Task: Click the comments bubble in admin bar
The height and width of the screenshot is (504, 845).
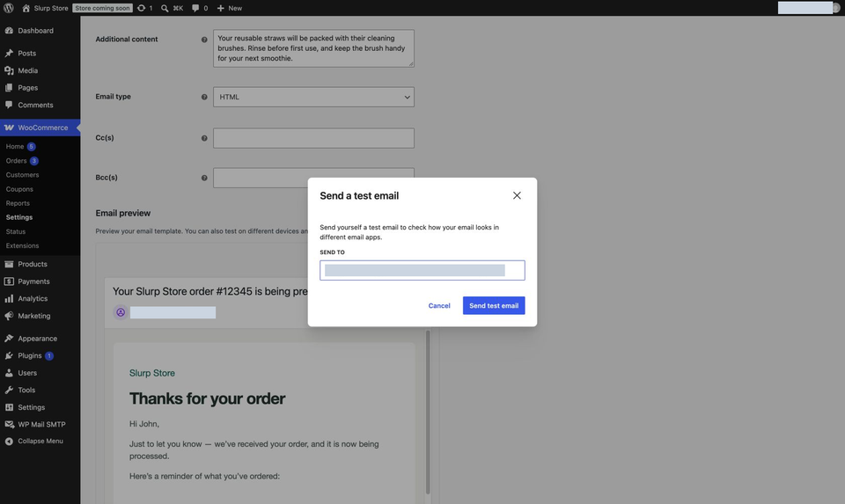Action: (x=195, y=8)
